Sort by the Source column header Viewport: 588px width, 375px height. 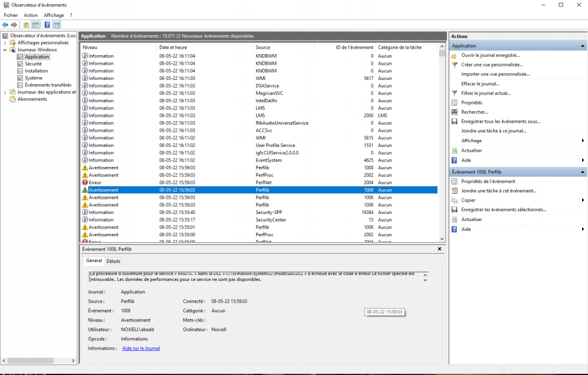tap(263, 47)
